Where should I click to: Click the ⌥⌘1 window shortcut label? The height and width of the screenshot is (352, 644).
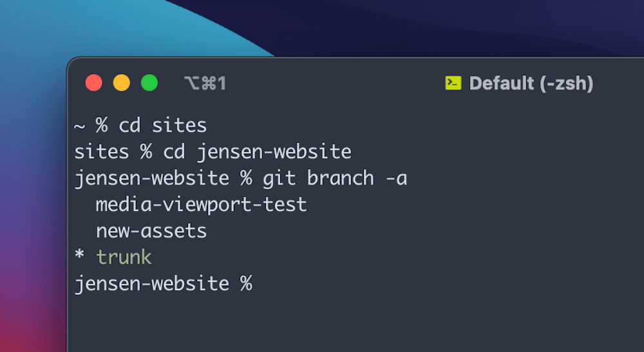click(205, 83)
